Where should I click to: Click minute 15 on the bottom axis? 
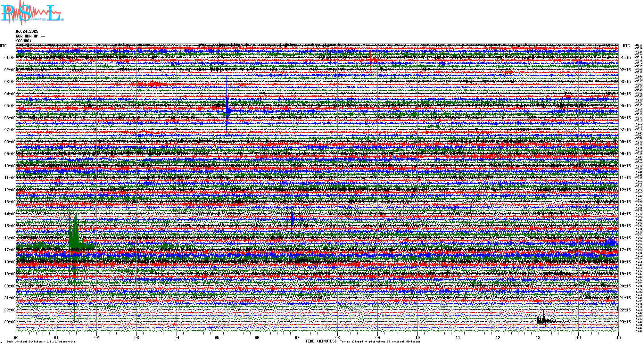618,338
